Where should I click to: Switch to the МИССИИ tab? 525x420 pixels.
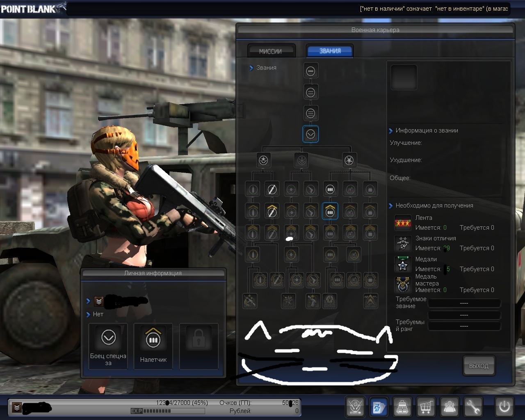[x=271, y=51]
